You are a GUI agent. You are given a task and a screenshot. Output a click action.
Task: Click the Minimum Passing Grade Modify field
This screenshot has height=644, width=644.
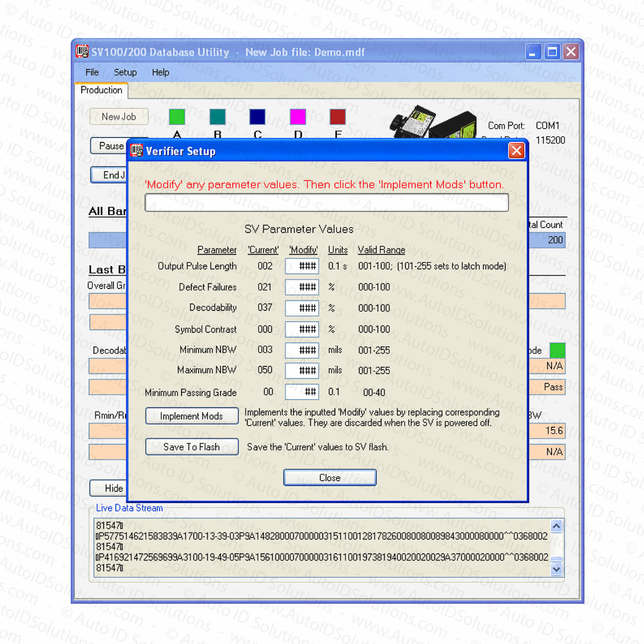(x=302, y=392)
